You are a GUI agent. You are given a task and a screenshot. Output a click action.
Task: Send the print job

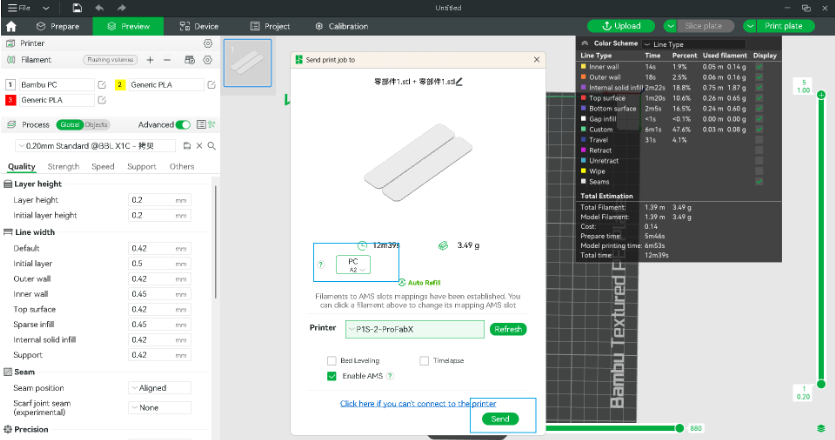tap(500, 419)
